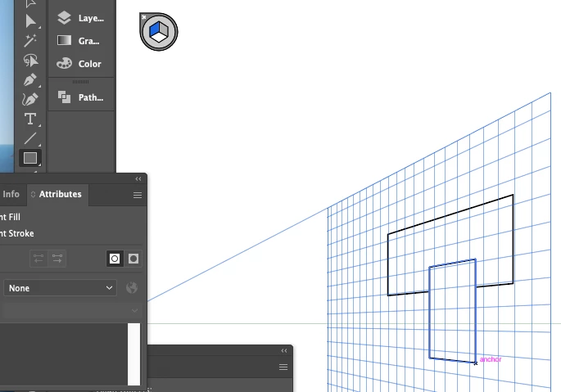Collapse the Attributes panel with double arrows
Image resolution: width=561 pixels, height=392 pixels.
click(138, 179)
